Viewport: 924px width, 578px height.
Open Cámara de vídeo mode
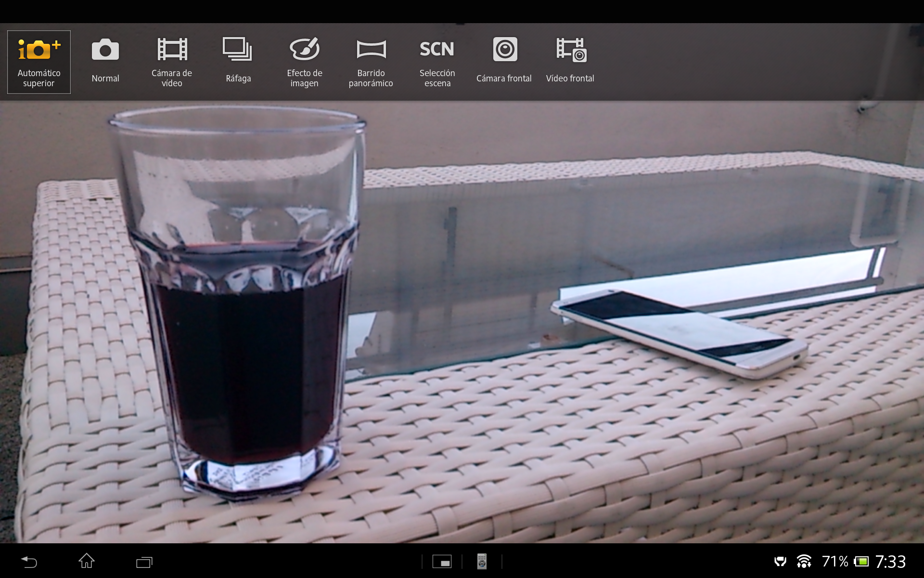click(172, 62)
